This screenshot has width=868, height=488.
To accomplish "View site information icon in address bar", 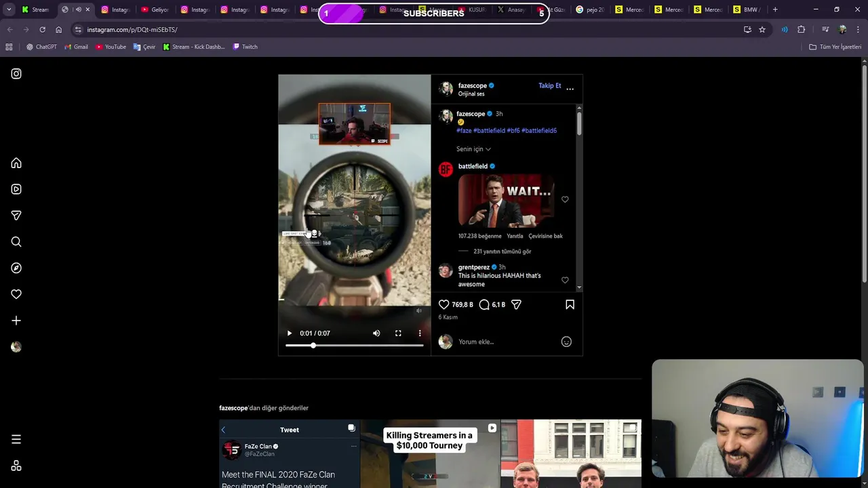I will click(78, 30).
